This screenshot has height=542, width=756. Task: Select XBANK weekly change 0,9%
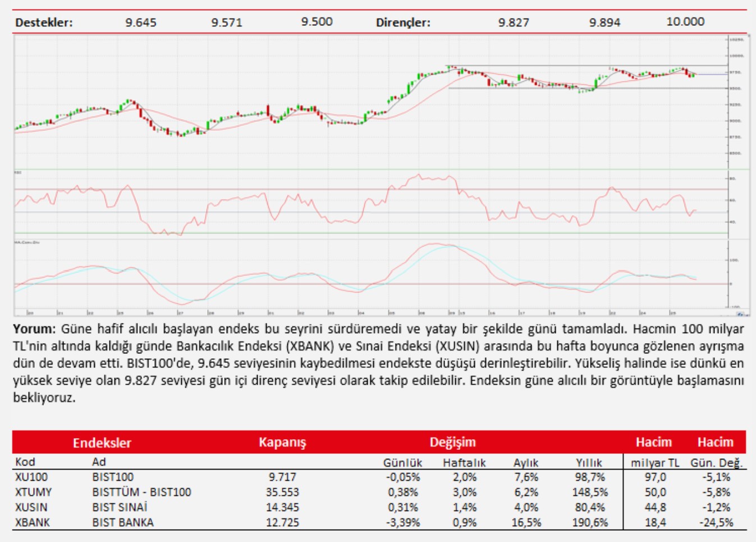tap(465, 522)
